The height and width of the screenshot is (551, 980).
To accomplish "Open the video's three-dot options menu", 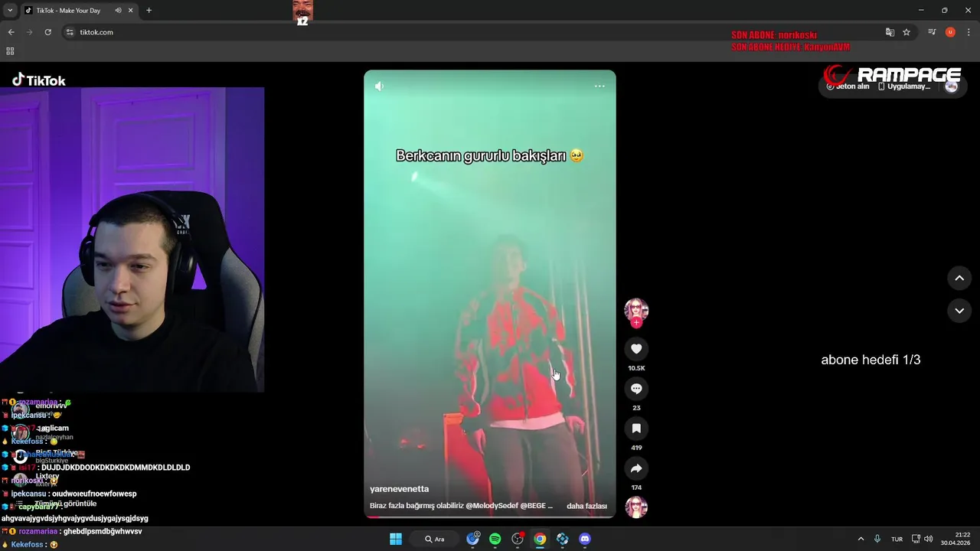I will coord(599,86).
